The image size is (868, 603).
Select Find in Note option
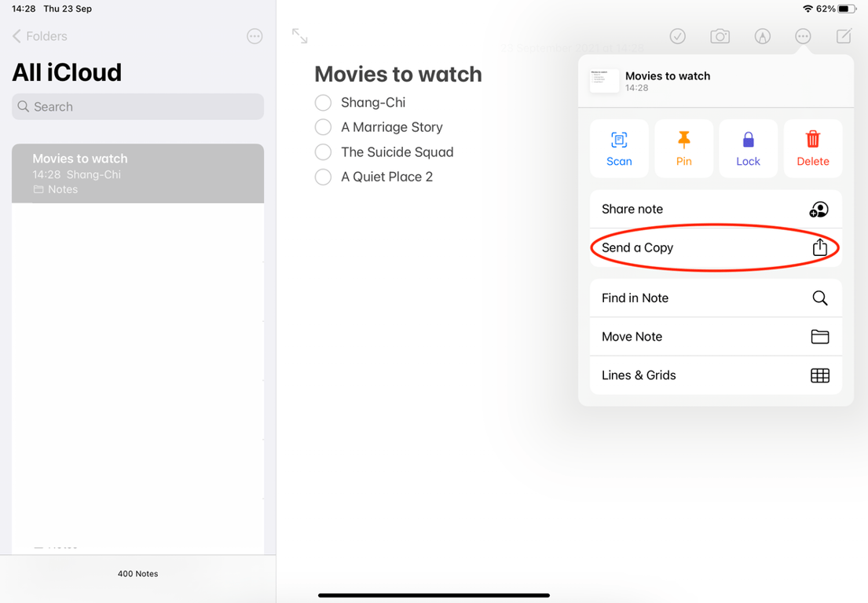click(716, 298)
